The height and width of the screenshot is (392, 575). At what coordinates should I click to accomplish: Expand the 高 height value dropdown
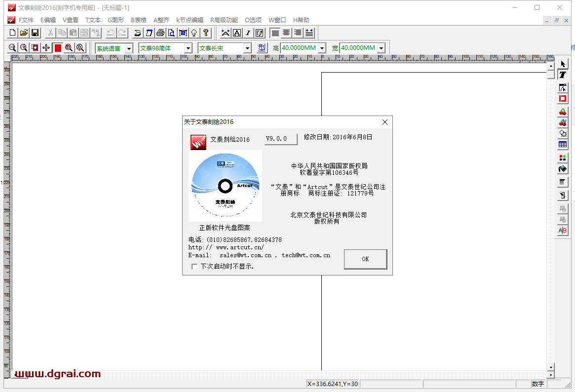[x=322, y=48]
